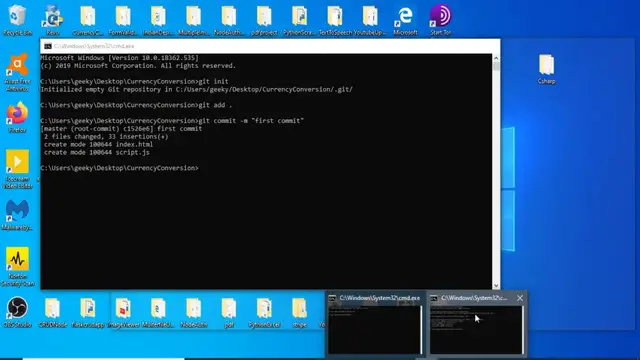
Task: Open the TextToSpeech folder icon
Action: (335, 20)
